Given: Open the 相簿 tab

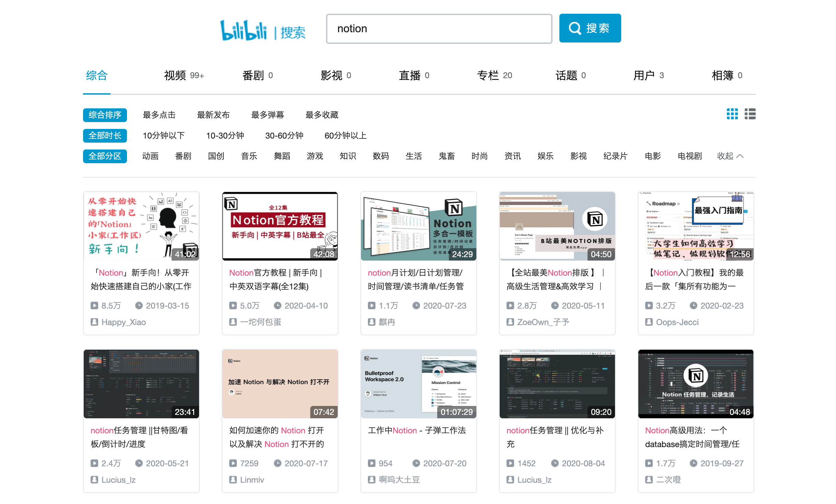Looking at the screenshot, I should click(727, 75).
